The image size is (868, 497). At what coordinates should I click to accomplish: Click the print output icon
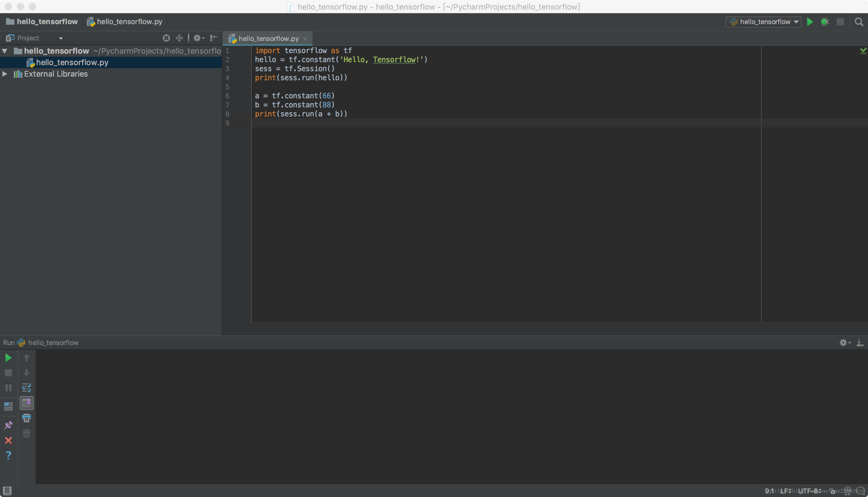[26, 418]
